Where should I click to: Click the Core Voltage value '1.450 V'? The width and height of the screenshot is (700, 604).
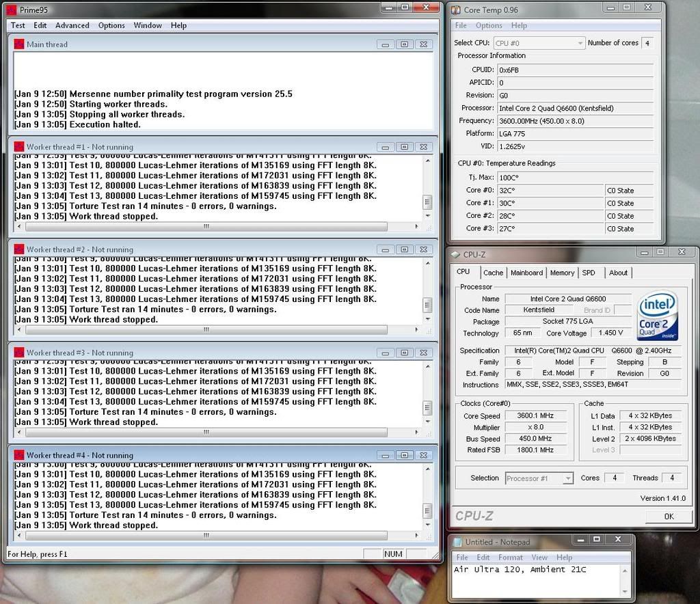[610, 333]
